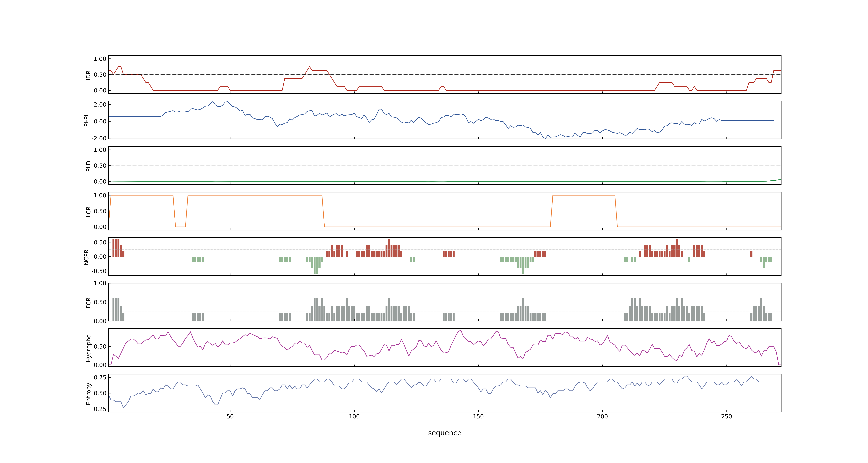Click the -2.00 tick on Pi-Pi axis
Screen dimensions: 868x463
(x=99, y=138)
